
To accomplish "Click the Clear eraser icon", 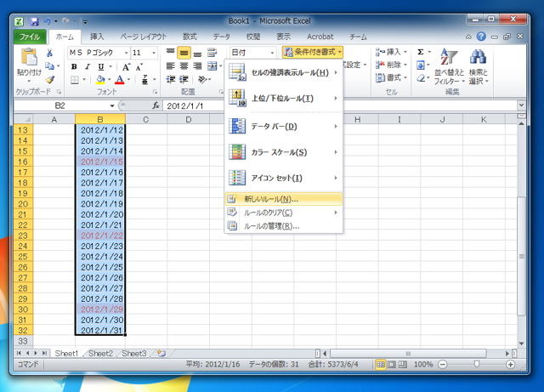I will (421, 78).
